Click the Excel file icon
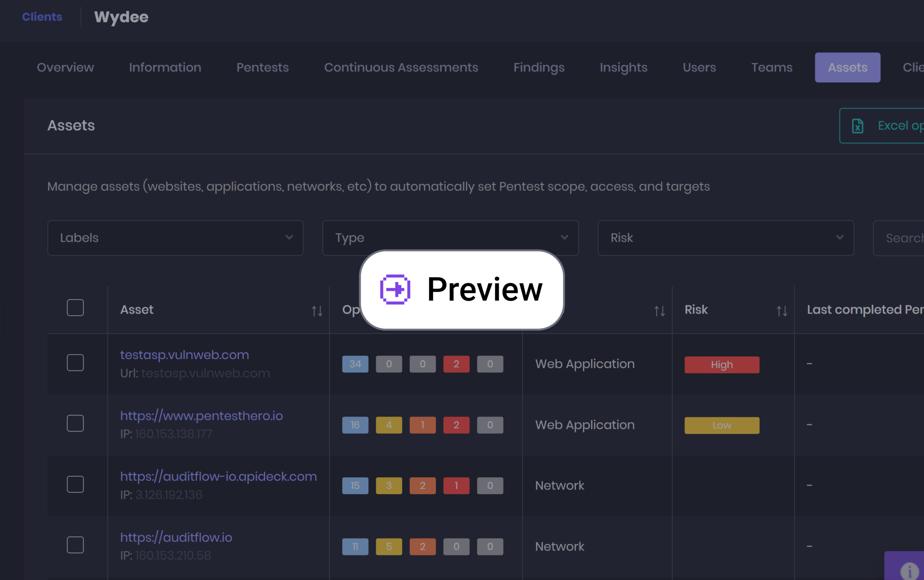 tap(858, 126)
